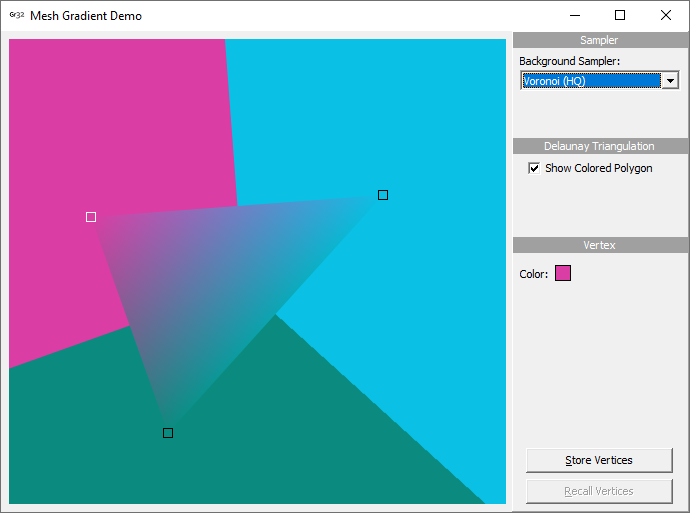This screenshot has width=690, height=513.
Task: Click the Background Sampler: label
Action: point(569,61)
